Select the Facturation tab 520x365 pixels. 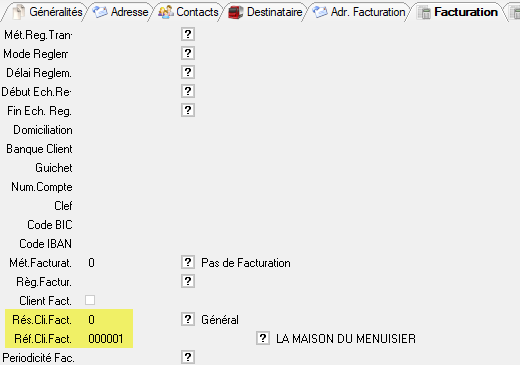[x=458, y=12]
